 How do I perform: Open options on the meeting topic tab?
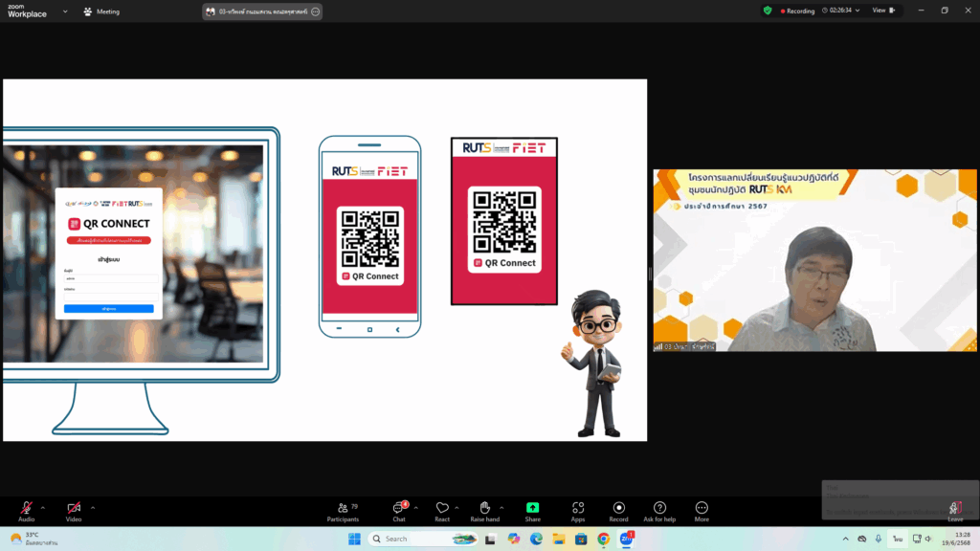316,11
